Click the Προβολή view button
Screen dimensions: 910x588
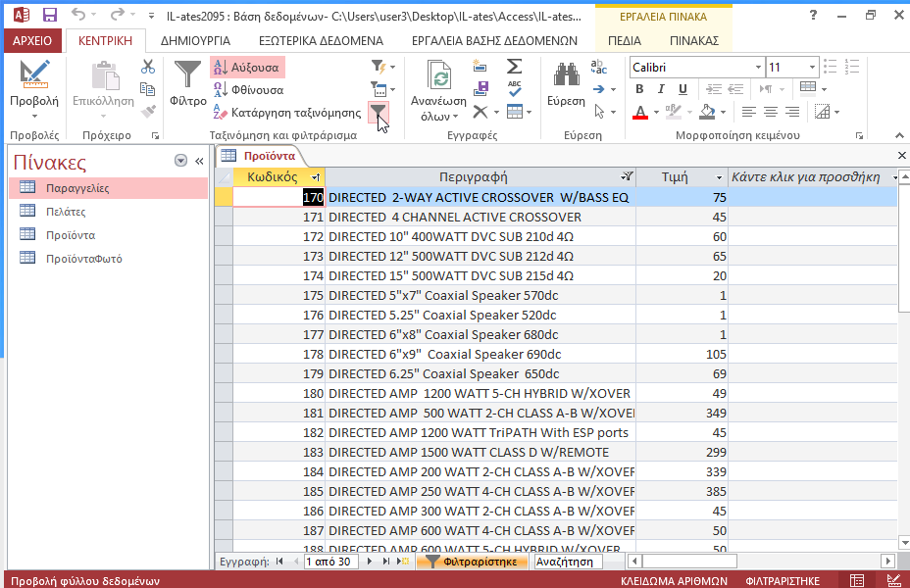pos(34,89)
